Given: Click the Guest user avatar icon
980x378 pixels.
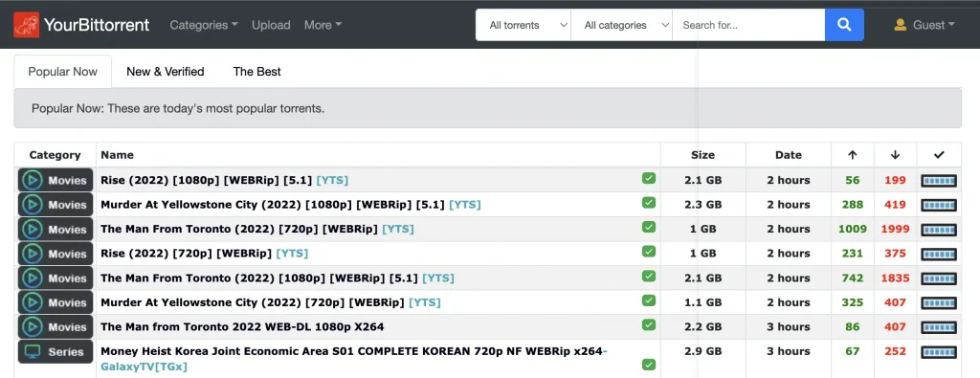Looking at the screenshot, I should (x=901, y=25).
